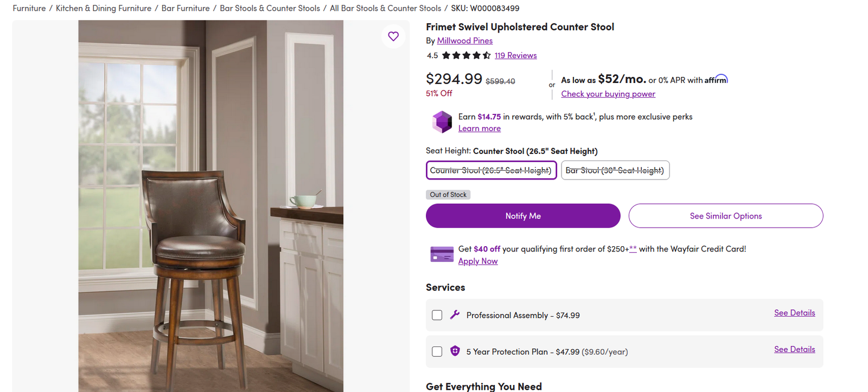
Task: Open See Similar Options
Action: (x=725, y=215)
